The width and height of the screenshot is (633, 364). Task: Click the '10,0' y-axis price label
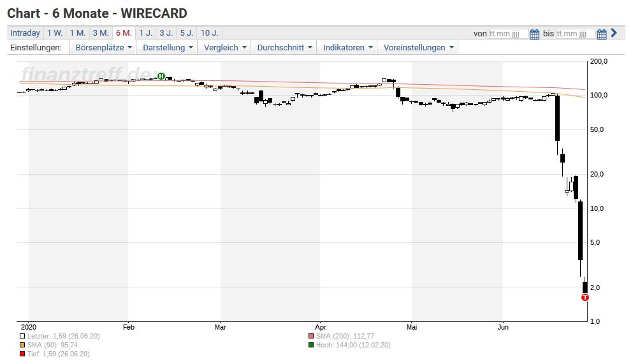coord(597,208)
